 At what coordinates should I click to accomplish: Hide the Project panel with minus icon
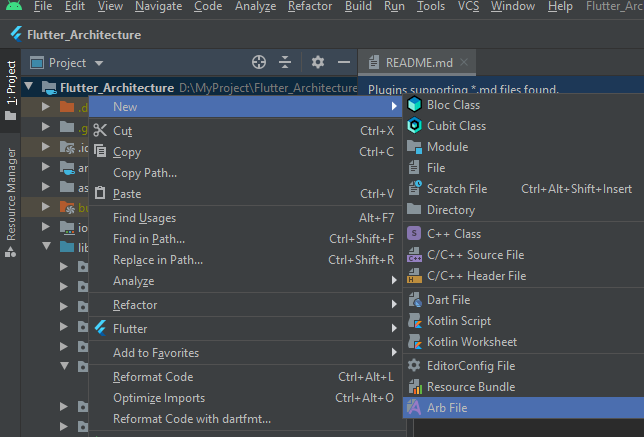click(x=344, y=62)
